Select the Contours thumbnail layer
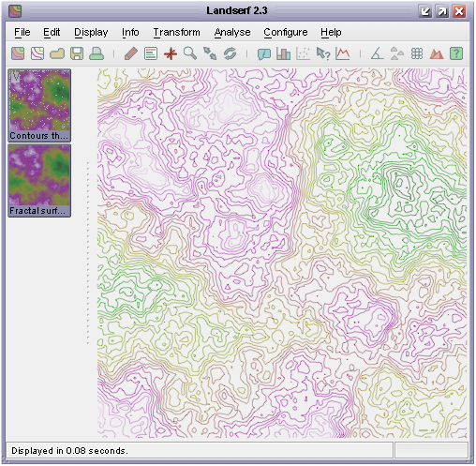 (x=39, y=105)
